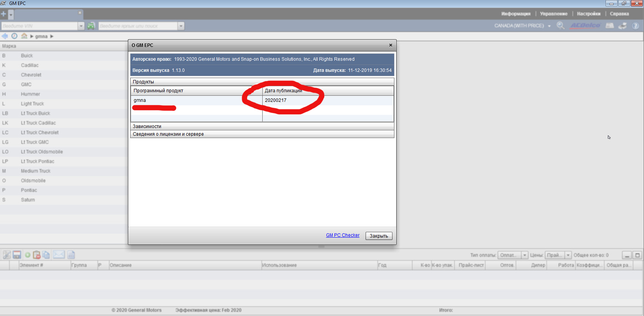Click the Программный продукт column header

[x=197, y=91]
